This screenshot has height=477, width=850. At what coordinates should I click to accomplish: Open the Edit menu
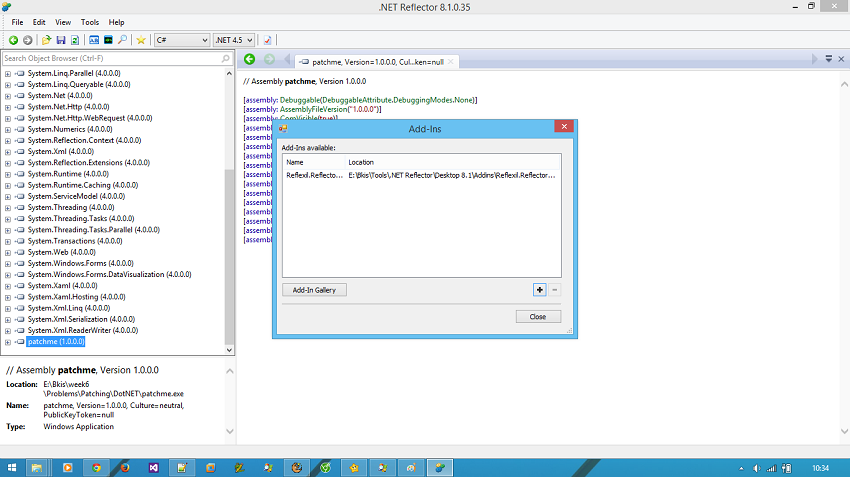[39, 22]
